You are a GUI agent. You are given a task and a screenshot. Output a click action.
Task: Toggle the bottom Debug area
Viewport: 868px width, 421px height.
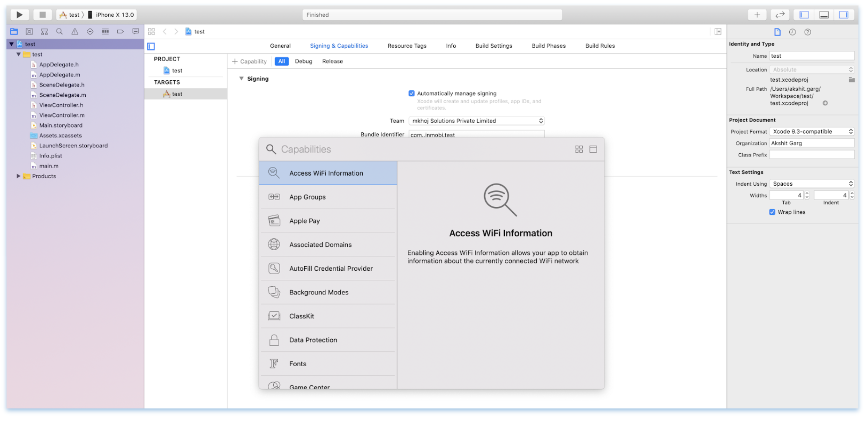tap(824, 15)
